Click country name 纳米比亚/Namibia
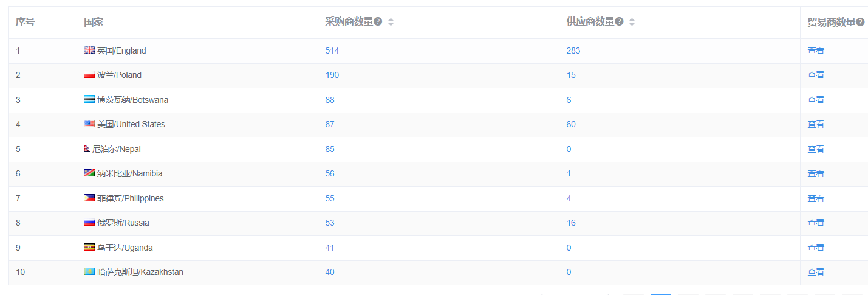Image resolution: width=868 pixels, height=295 pixels. point(130,173)
